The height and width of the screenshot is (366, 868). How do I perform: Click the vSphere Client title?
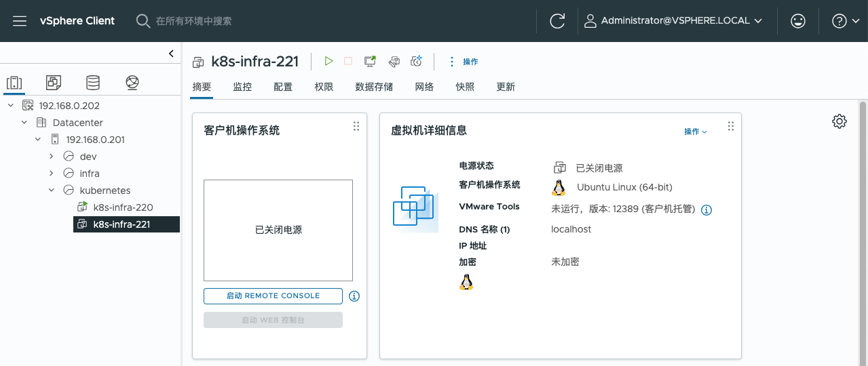coord(77,21)
